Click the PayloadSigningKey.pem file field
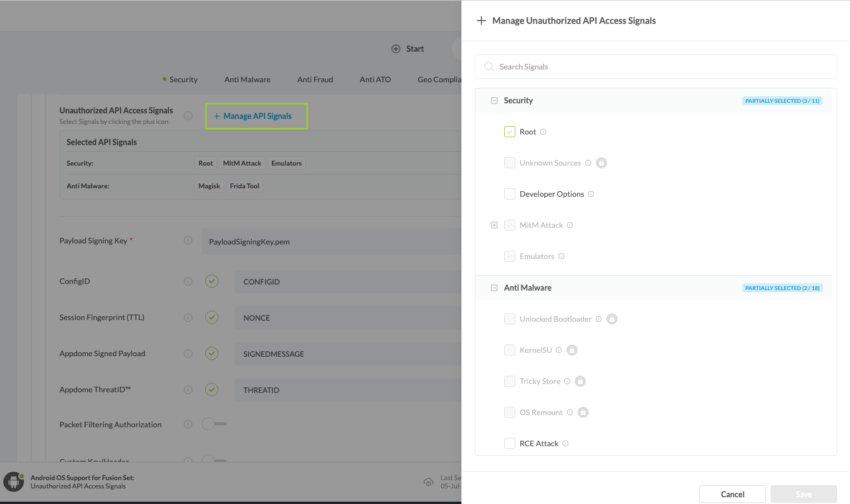The height and width of the screenshot is (504, 850). [331, 241]
